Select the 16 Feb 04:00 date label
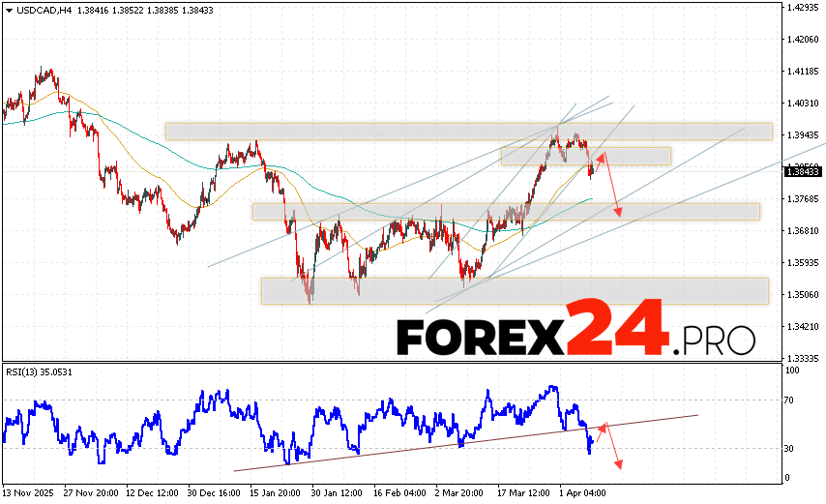This screenshot has height=504, width=826. tap(399, 493)
